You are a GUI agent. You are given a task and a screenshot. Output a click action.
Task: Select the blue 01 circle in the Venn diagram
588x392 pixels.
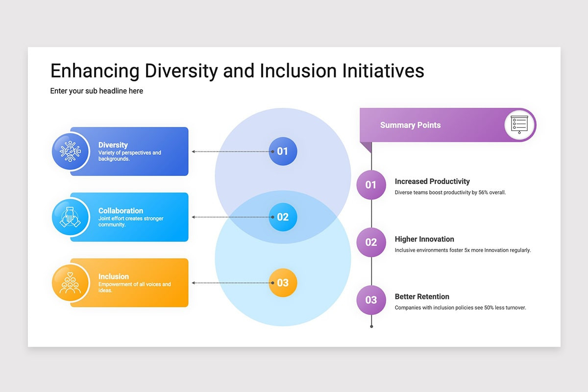(x=283, y=151)
